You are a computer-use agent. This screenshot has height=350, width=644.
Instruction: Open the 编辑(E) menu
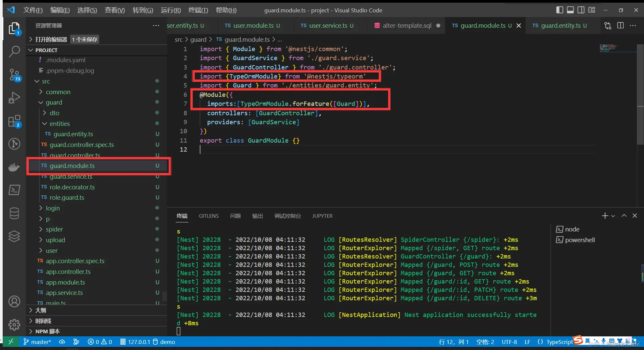tap(60, 10)
